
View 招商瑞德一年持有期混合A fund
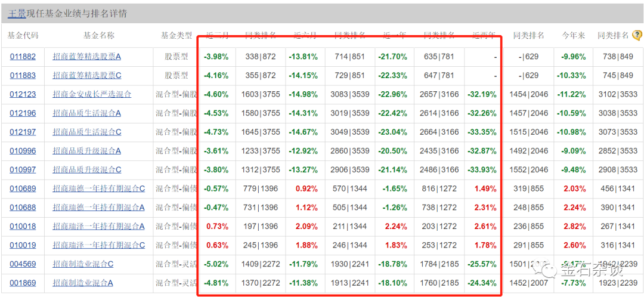[98, 208]
